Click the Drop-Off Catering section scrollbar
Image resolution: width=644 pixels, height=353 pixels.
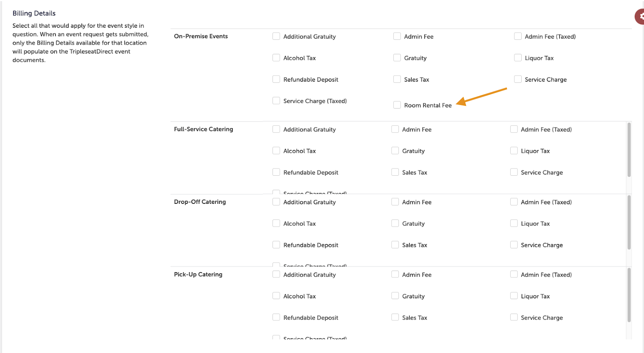tap(629, 222)
